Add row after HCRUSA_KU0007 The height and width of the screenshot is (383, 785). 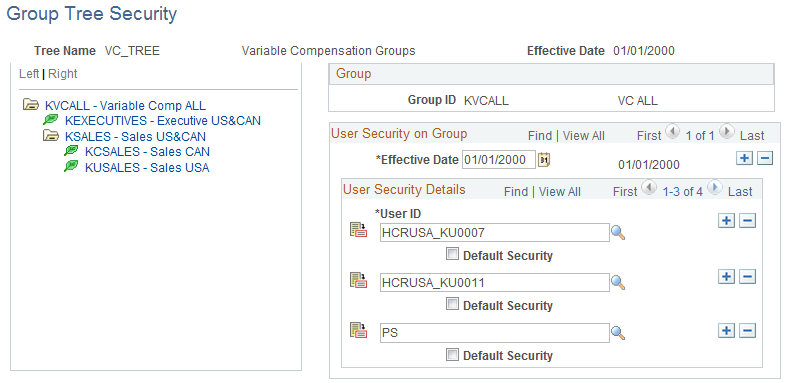click(x=726, y=221)
